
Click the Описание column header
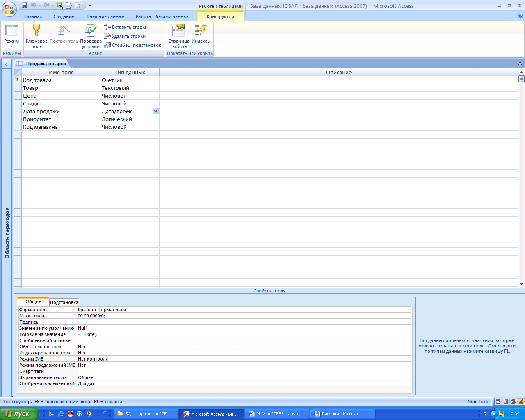[x=339, y=72]
